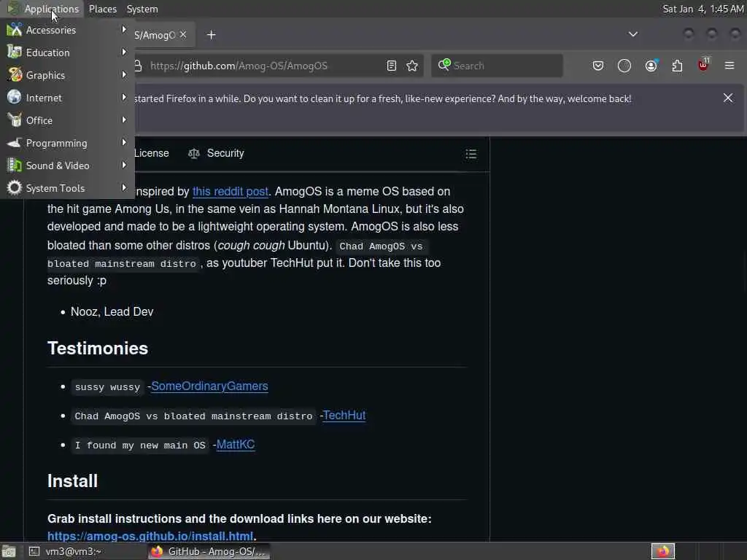
Task: Expand Education via its arrow
Action: coord(124,52)
